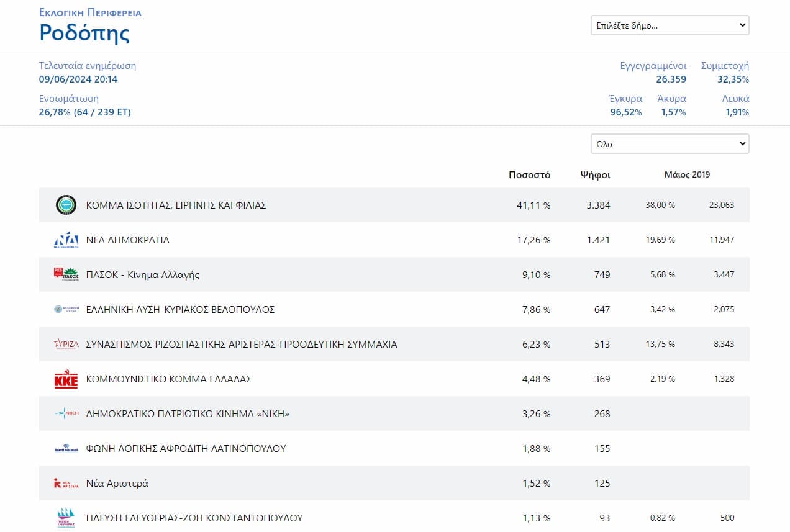Click the Άκυρα value 1,57%
The image size is (790, 532).
(674, 112)
